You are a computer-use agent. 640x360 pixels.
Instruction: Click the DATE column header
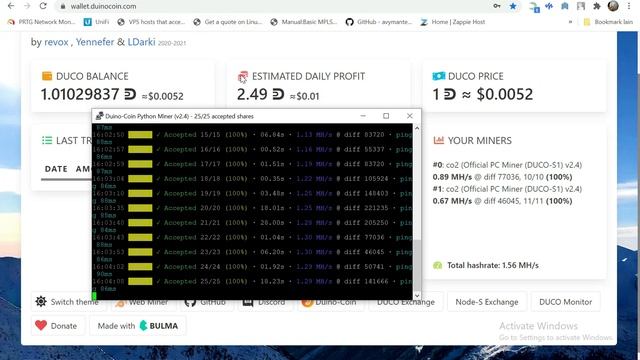point(56,169)
